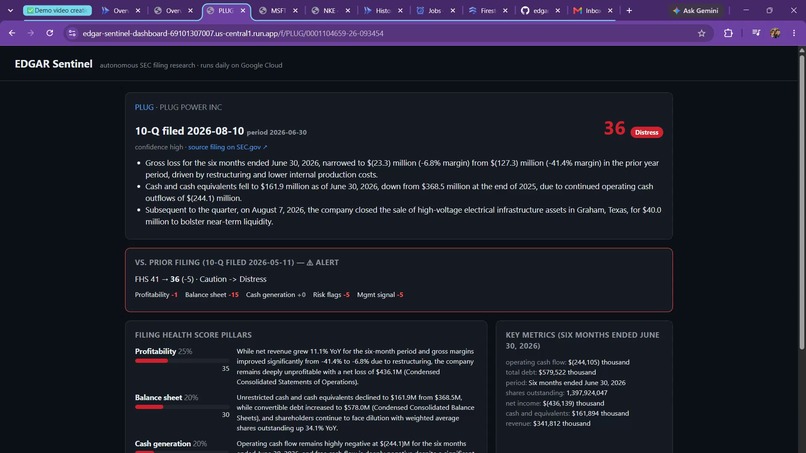The width and height of the screenshot is (806, 453).
Task: Open the source filing on SEC.gov link
Action: click(x=228, y=147)
